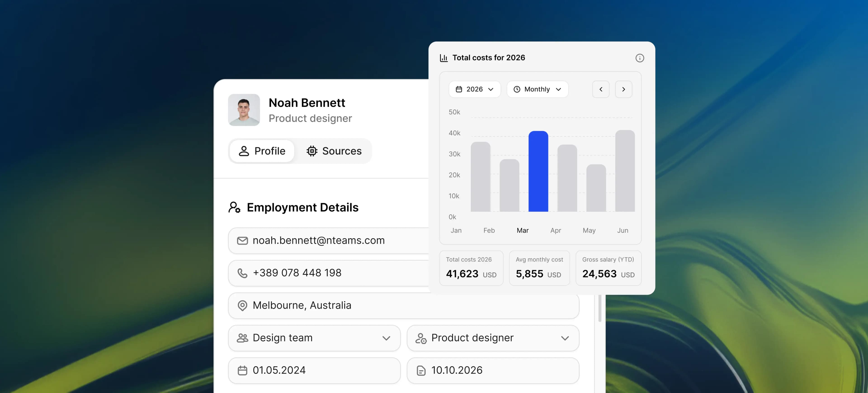Click the contract date field 10.10.2026
Screen dimensions: 868x393
tap(493, 370)
